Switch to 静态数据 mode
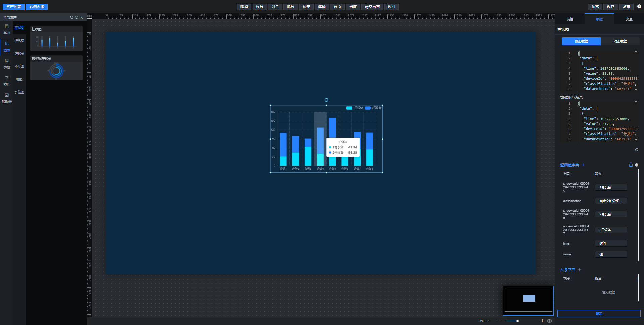Viewport: 644px width, 325px height. (x=581, y=41)
